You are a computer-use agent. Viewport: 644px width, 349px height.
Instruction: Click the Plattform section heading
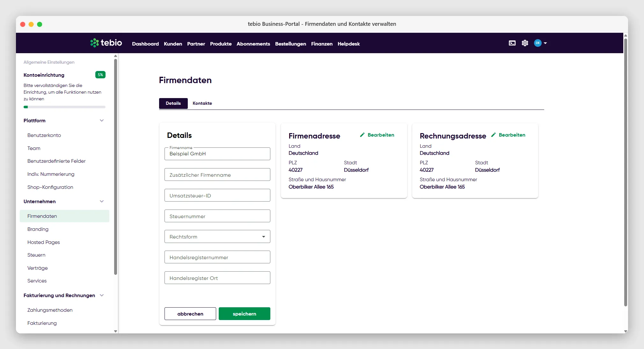(34, 120)
